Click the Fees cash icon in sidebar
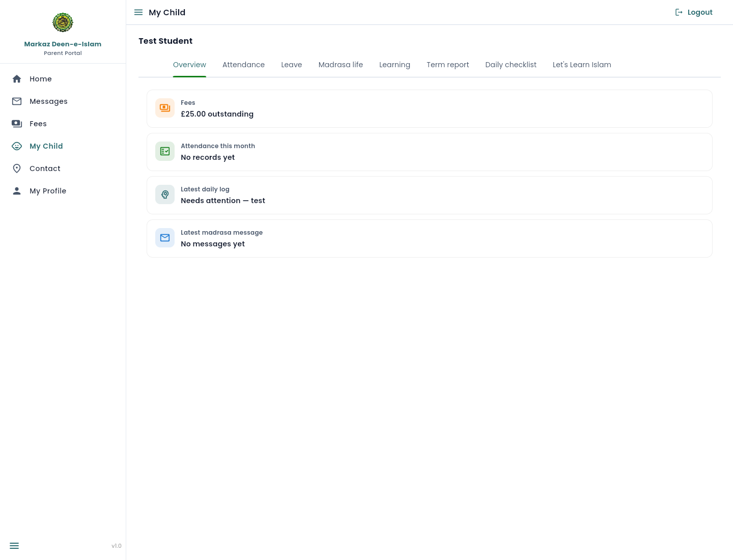 (x=17, y=124)
